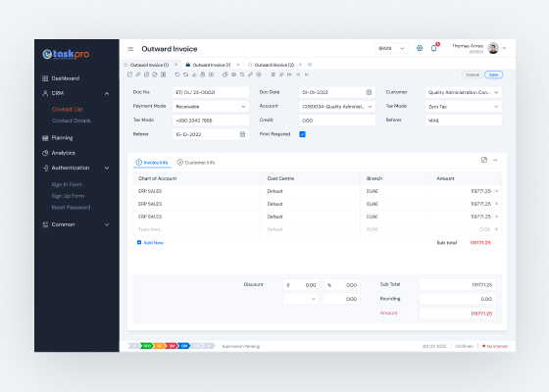Viewport: 549px width, 392px height.
Task: Collapse the CRM sidebar section
Action: click(x=107, y=93)
